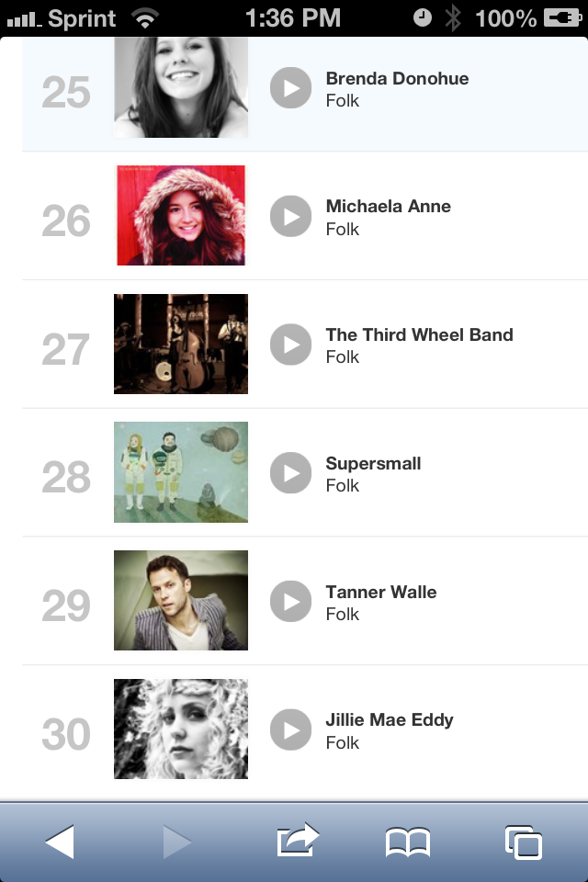This screenshot has width=588, height=882.
Task: Open Tanner Walle photo thumbnail
Action: coord(181,601)
